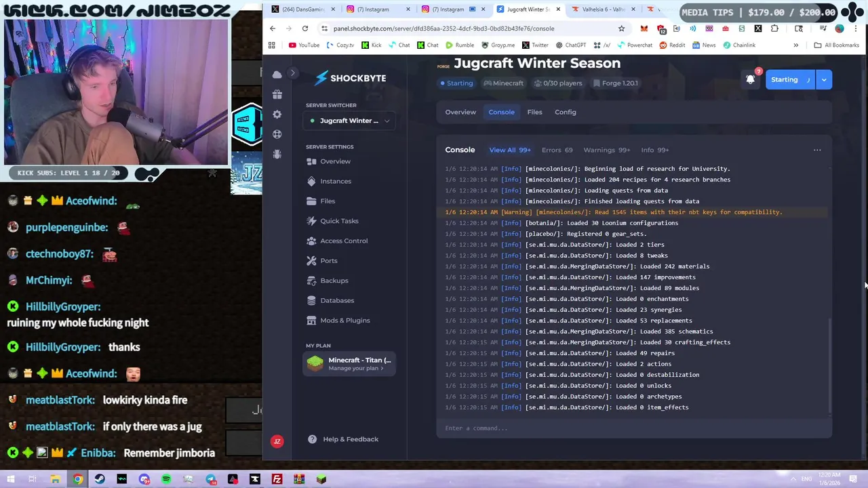The height and width of the screenshot is (488, 868).
Task: Reload the browser page
Action: click(305, 28)
